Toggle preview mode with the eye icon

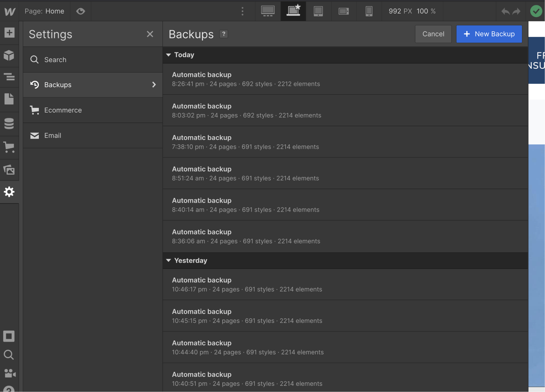click(80, 11)
